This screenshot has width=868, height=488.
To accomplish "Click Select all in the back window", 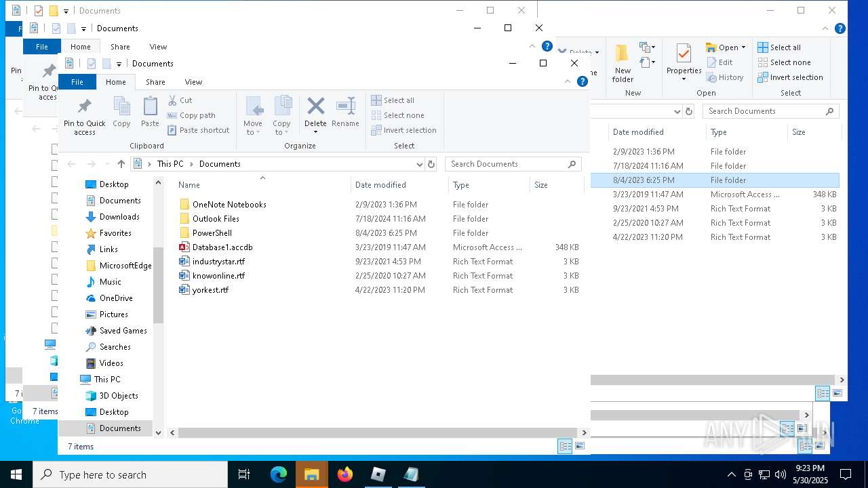I will (779, 47).
